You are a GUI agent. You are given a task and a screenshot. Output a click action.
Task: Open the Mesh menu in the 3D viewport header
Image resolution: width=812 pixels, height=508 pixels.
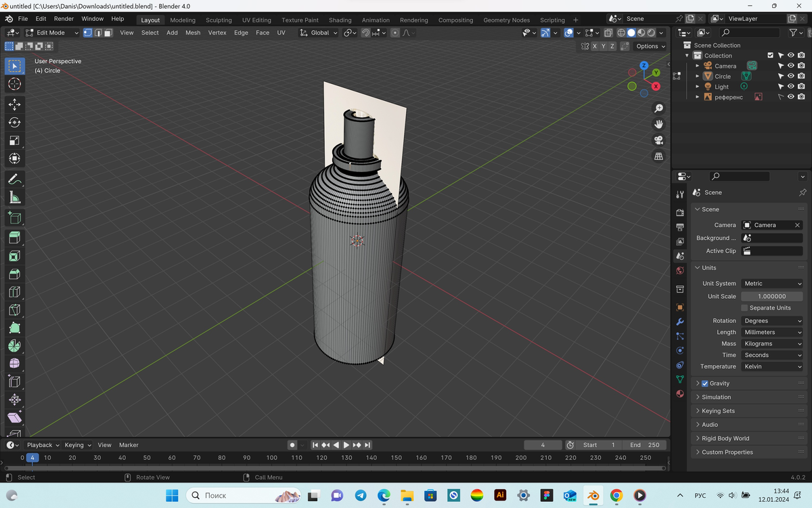(x=193, y=33)
